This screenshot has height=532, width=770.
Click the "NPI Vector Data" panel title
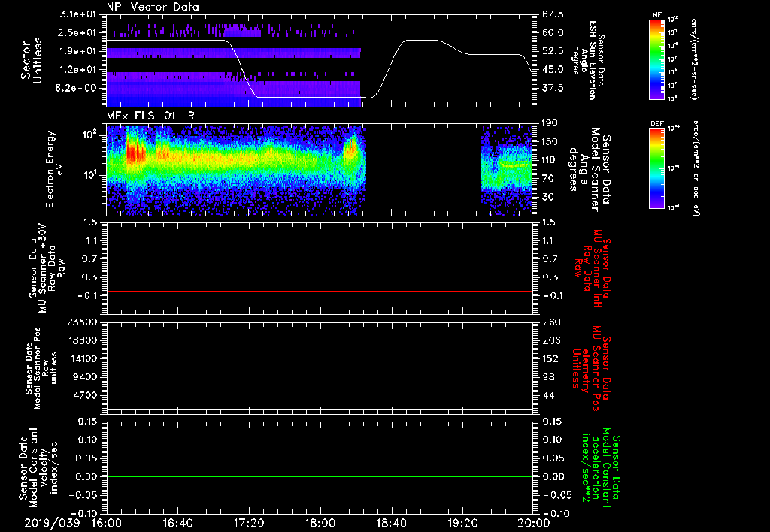[x=153, y=7]
